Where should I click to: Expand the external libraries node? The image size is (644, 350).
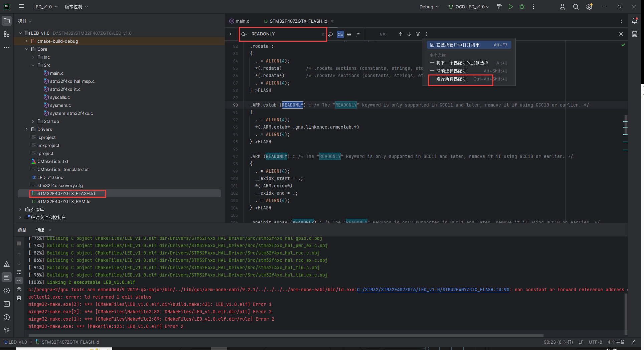point(20,210)
